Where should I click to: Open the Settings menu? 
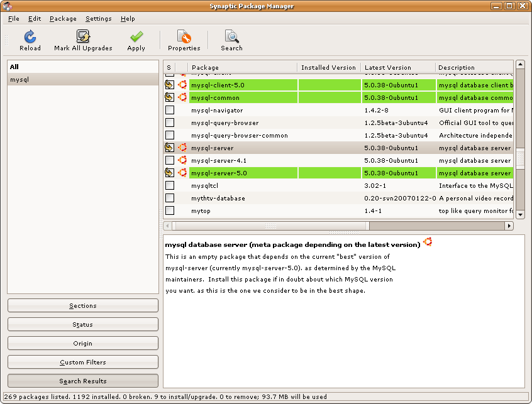[x=98, y=19]
